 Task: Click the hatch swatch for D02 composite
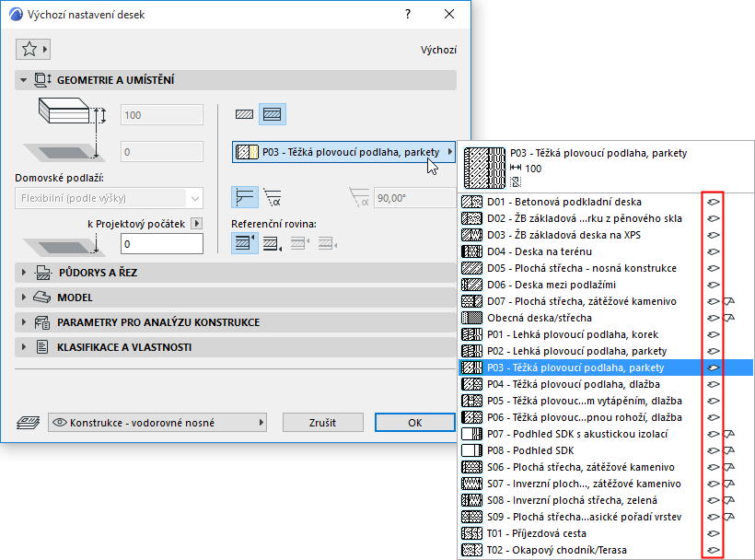tap(471, 218)
